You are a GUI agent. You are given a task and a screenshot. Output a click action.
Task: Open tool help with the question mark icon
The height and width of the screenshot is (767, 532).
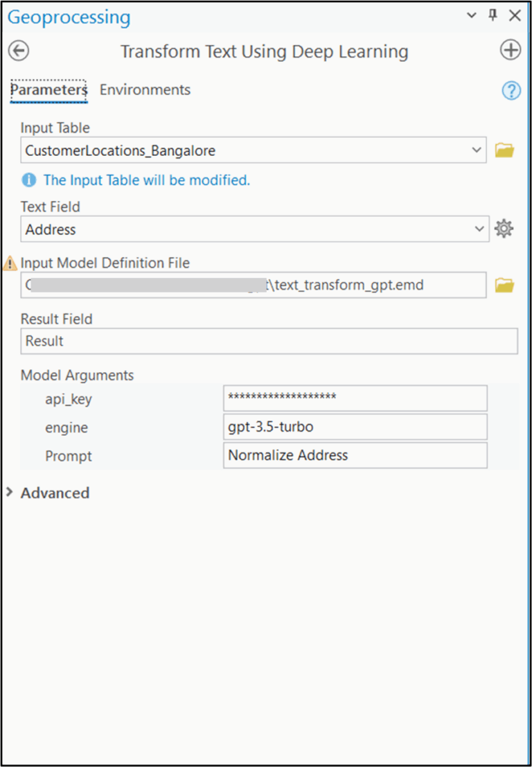(x=511, y=91)
